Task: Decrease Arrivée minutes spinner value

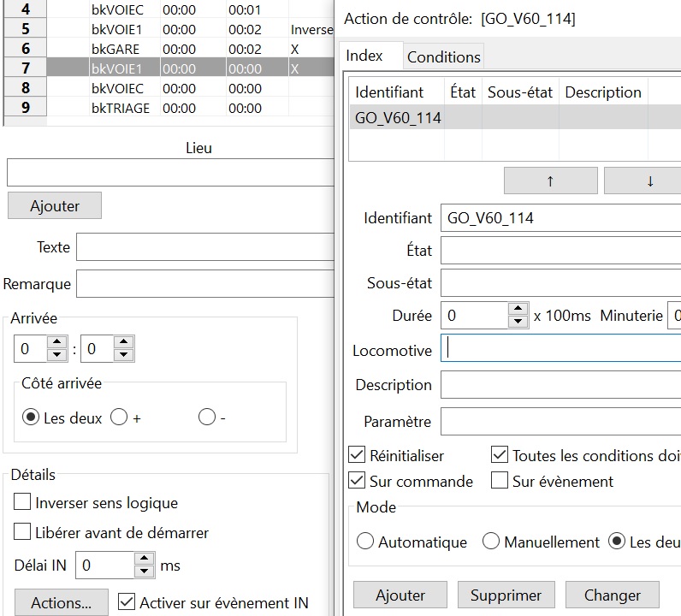Action: coord(124,355)
